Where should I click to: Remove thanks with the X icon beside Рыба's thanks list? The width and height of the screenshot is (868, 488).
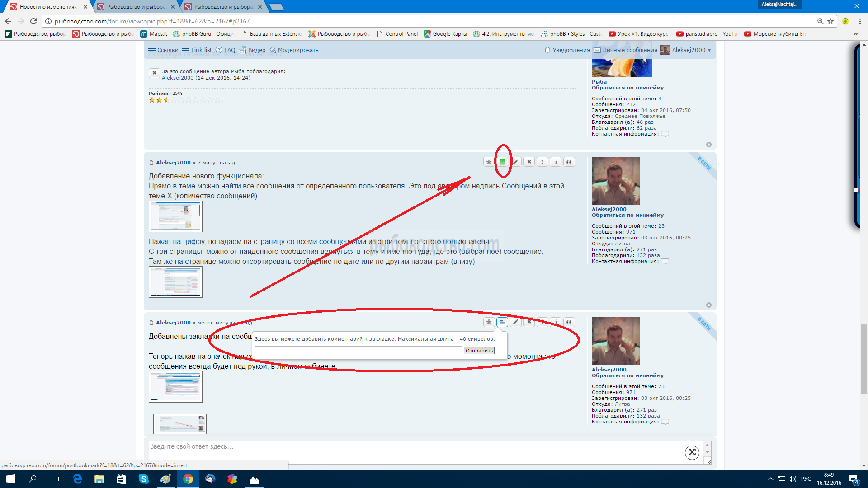click(154, 73)
